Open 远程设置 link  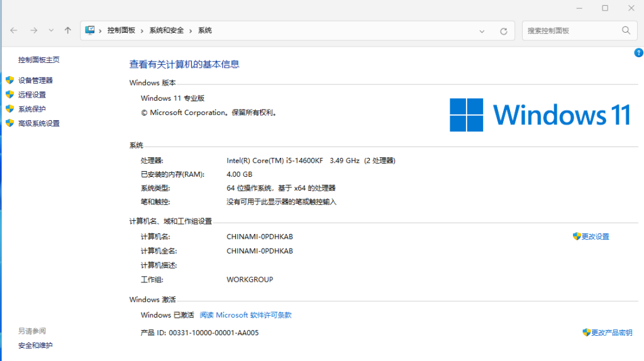[x=32, y=95]
